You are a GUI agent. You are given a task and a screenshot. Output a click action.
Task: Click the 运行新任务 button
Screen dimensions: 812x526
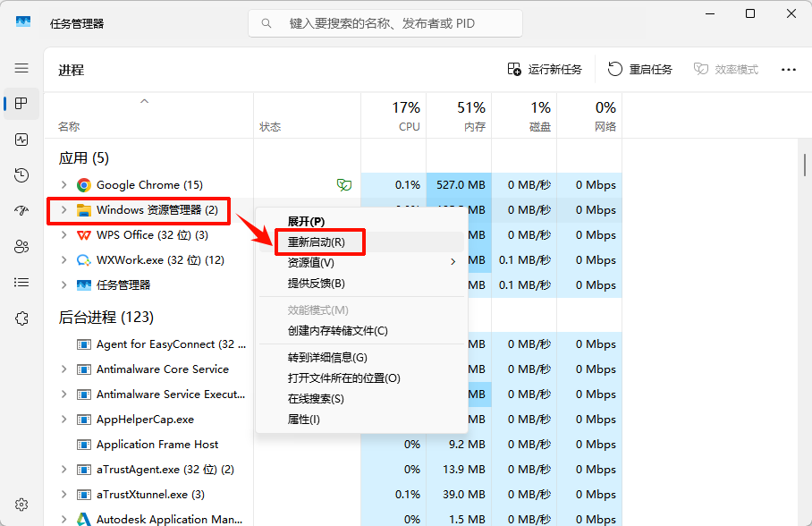(x=548, y=69)
